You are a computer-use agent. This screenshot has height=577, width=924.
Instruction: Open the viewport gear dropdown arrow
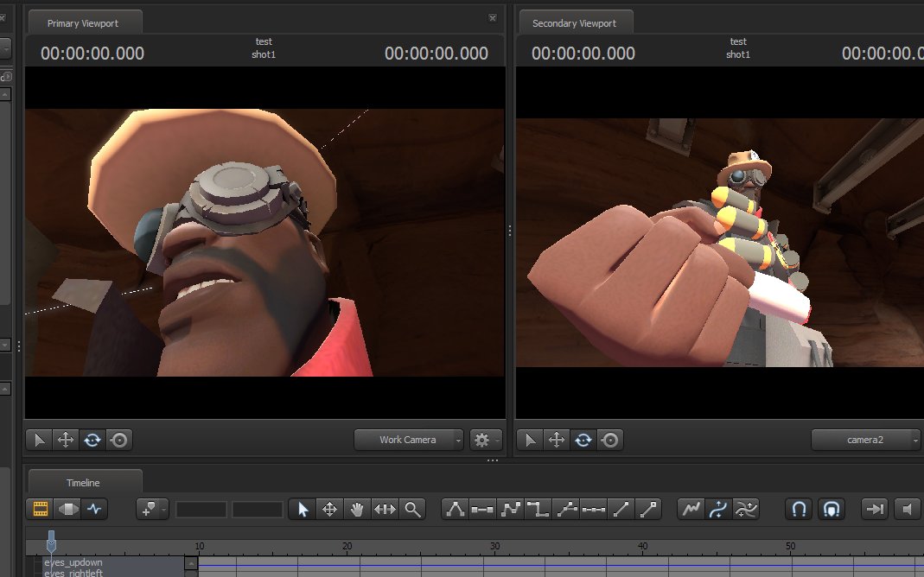(x=497, y=440)
